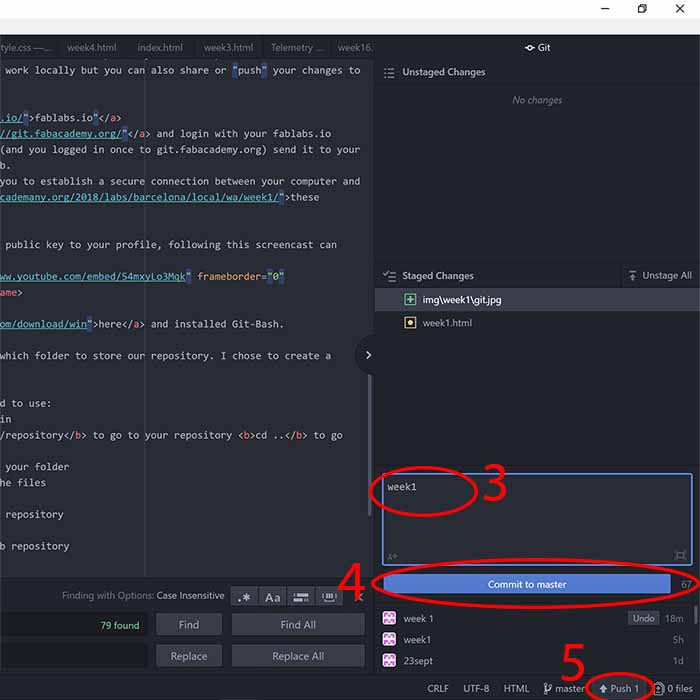Image resolution: width=700 pixels, height=700 pixels.
Task: Click the Find All button
Action: 298,625
